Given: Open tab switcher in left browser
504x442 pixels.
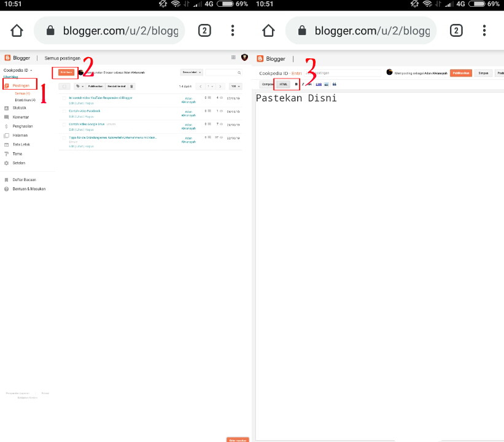Looking at the screenshot, I should pos(204,31).
